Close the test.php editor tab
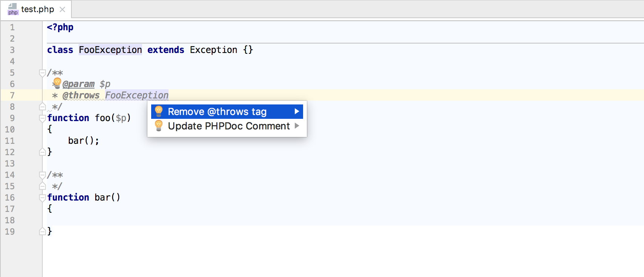644x277 pixels. (x=62, y=9)
